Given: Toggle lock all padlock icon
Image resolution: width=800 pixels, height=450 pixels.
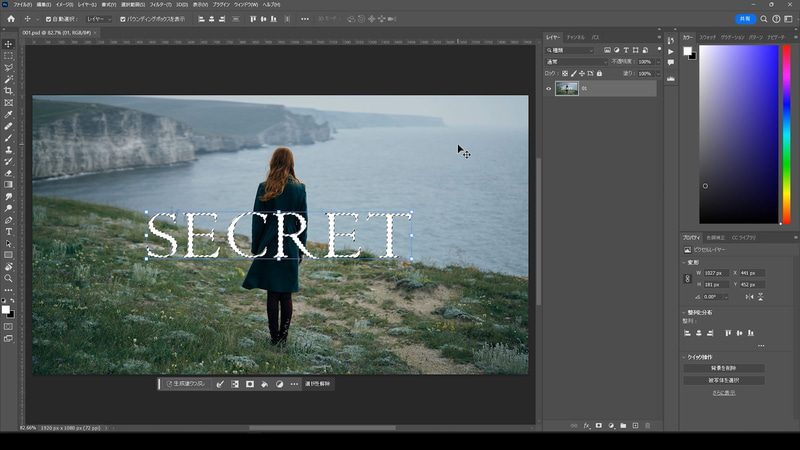Looking at the screenshot, I should coord(599,73).
